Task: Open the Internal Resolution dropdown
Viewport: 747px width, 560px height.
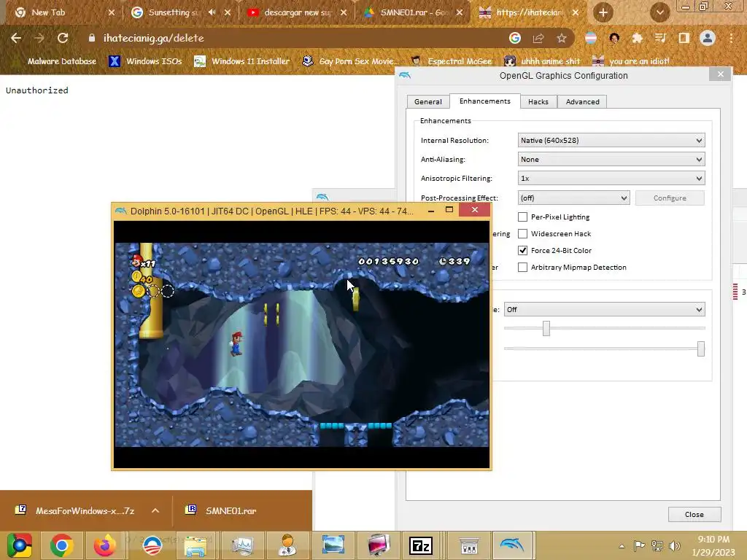Action: [x=611, y=141]
